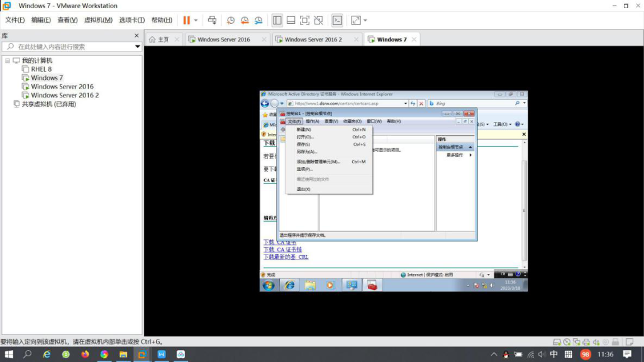This screenshot has width=644, height=362.
Task: Click guest taskbar file explorer folder icon
Action: 310,285
